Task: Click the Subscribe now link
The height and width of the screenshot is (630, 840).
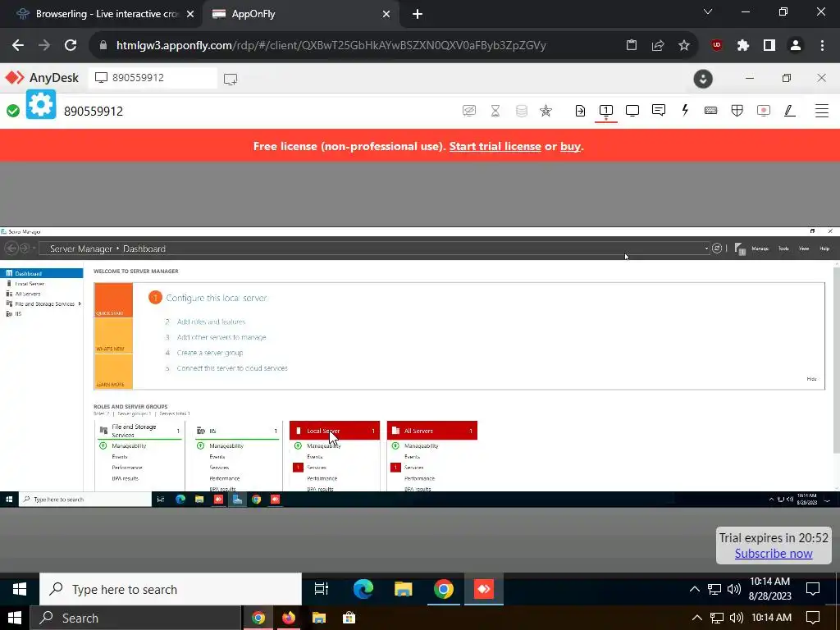Action: coord(773,554)
